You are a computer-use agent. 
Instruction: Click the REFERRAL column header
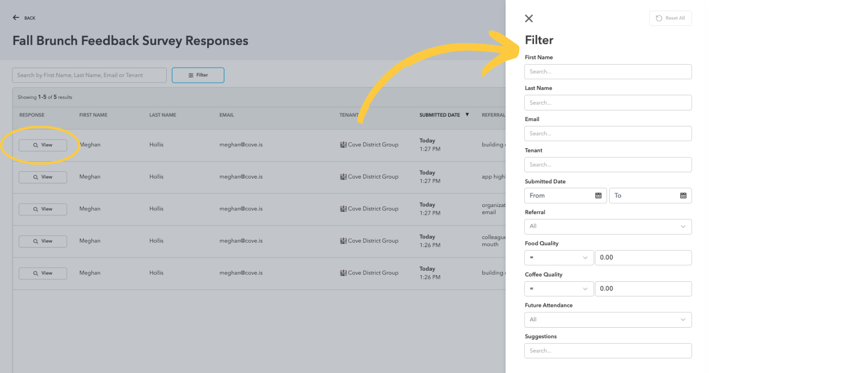(x=494, y=115)
